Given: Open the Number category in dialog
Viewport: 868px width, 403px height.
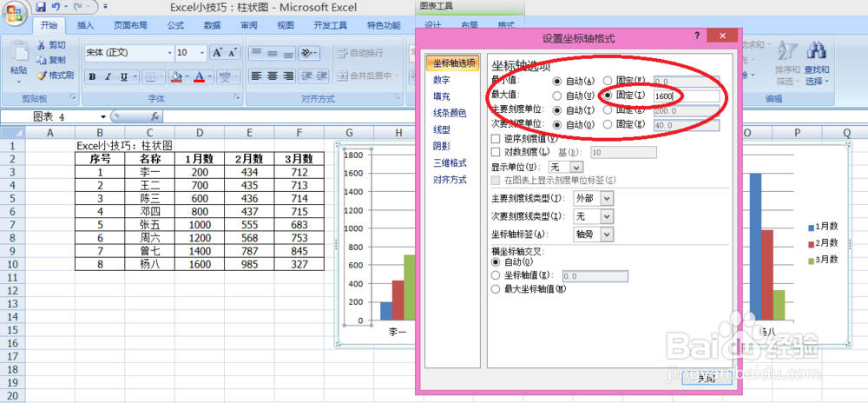Looking at the screenshot, I should click(x=442, y=80).
